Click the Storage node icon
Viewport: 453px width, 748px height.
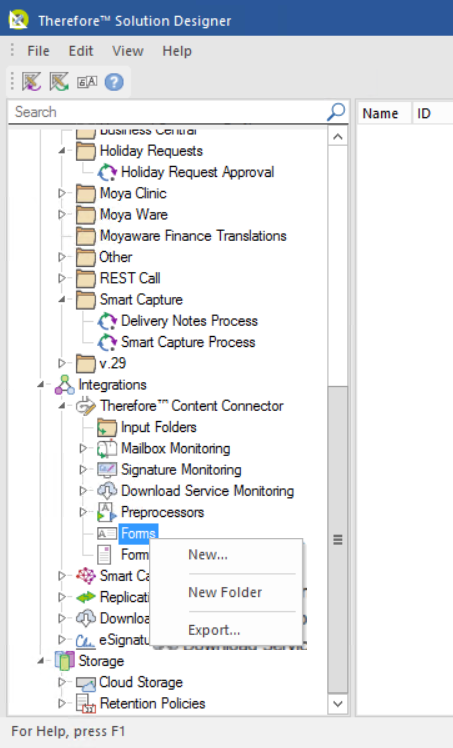point(64,661)
